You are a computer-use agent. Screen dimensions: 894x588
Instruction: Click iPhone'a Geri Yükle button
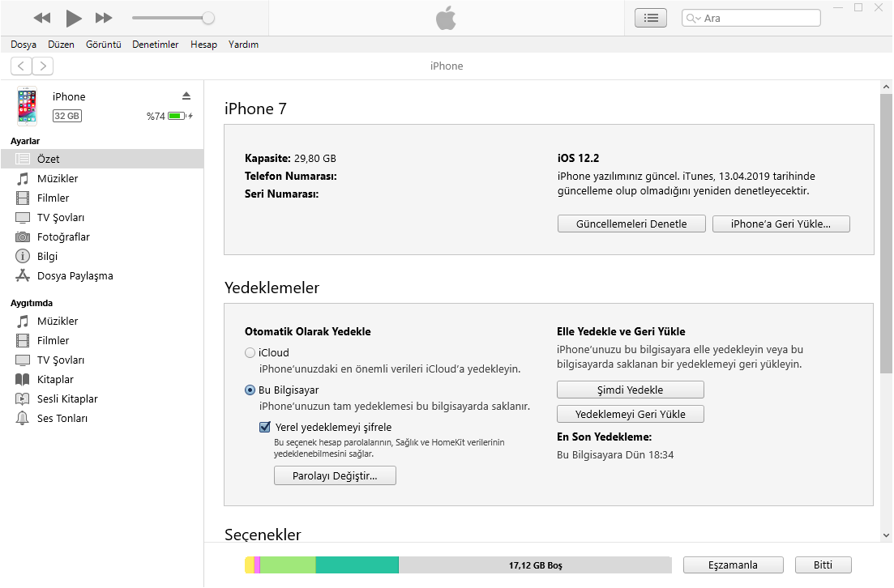tap(781, 224)
